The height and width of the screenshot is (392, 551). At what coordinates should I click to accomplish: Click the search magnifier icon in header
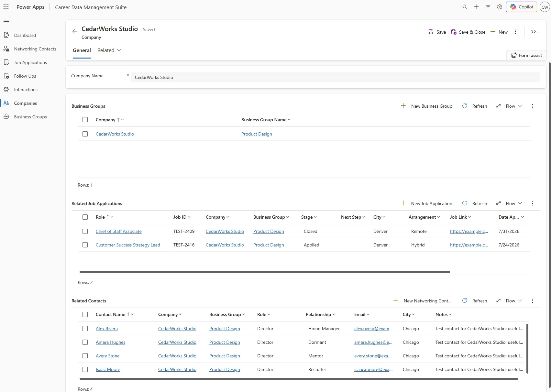pos(465,7)
